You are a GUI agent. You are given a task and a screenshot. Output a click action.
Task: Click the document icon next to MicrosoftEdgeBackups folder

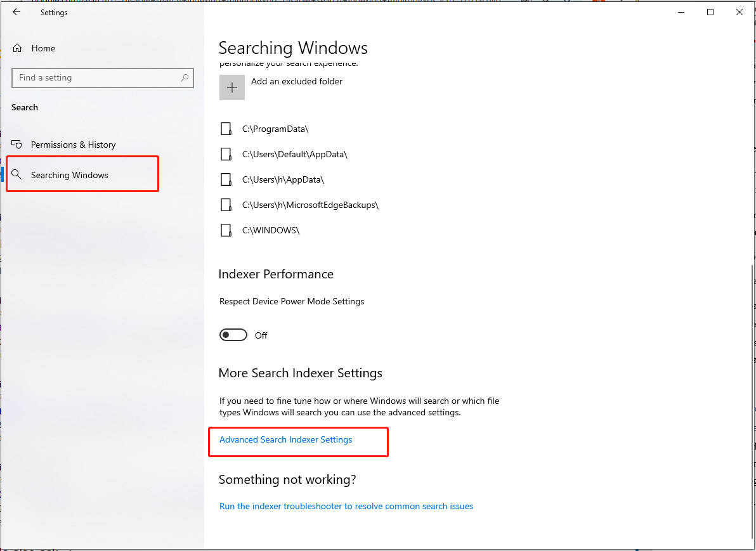[226, 204]
